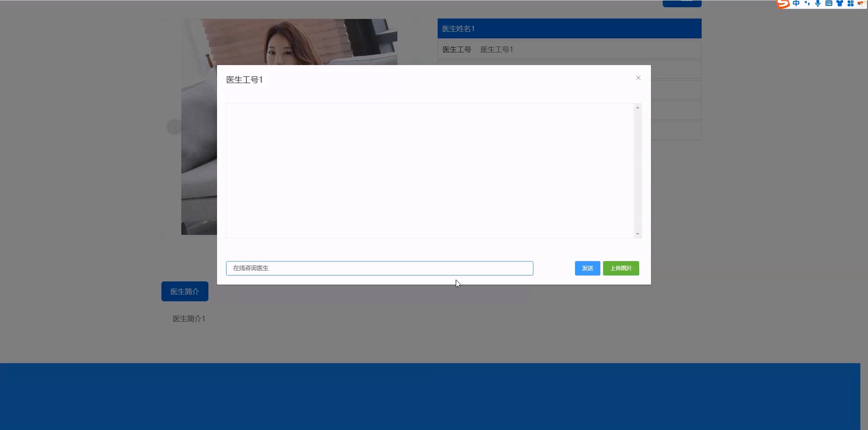Screen dimensions: 868x430
Task: Toggle punctuation mode in Sogou bar
Action: tap(807, 3)
